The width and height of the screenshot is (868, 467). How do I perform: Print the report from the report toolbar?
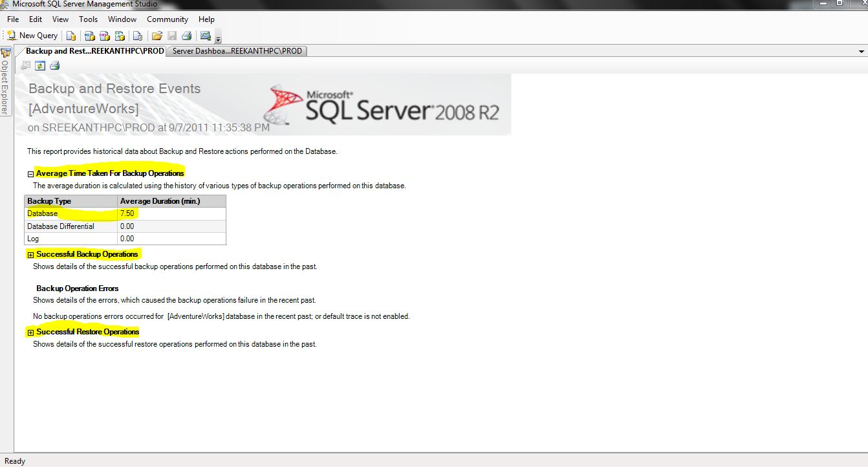(x=55, y=65)
